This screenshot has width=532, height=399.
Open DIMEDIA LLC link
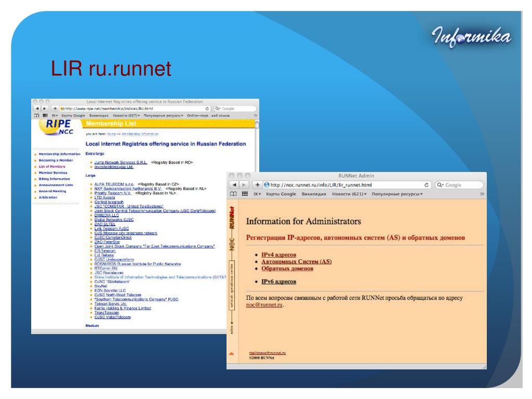[x=107, y=215]
